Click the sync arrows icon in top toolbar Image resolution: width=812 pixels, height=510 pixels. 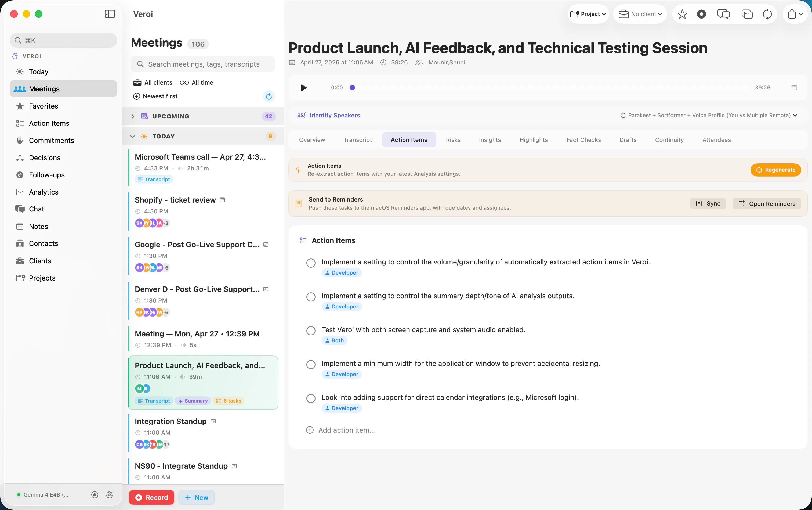pos(767,14)
